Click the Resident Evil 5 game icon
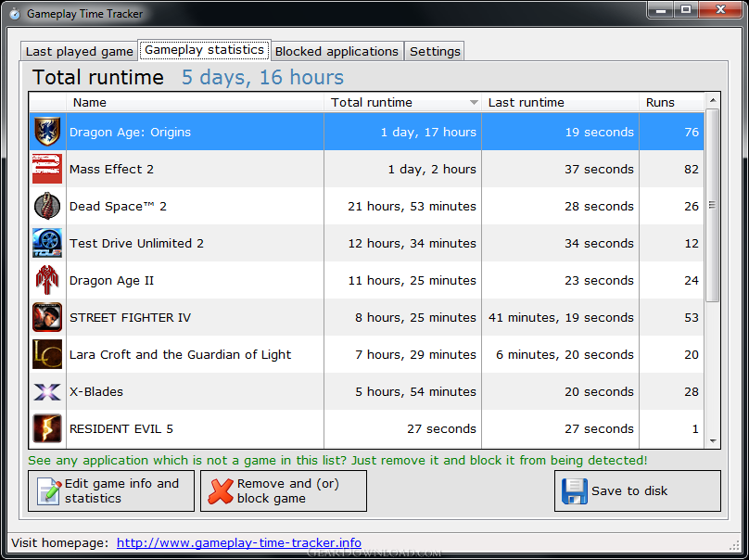Viewport: 749px width, 560px height. tap(47, 428)
